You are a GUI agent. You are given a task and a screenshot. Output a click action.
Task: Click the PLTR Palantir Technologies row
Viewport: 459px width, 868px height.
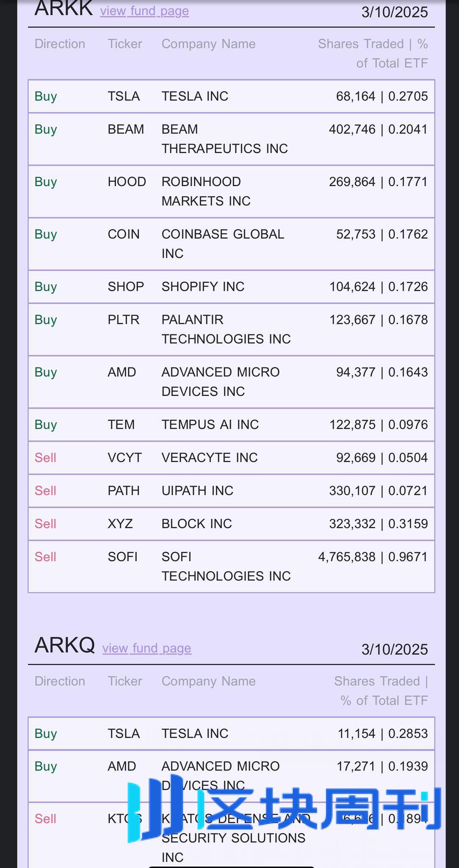pos(231,329)
